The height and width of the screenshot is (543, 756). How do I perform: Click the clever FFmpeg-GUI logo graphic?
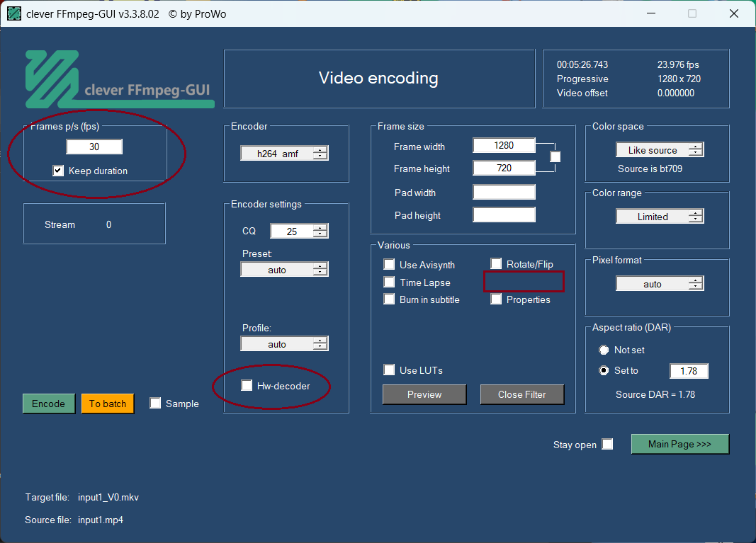120,79
